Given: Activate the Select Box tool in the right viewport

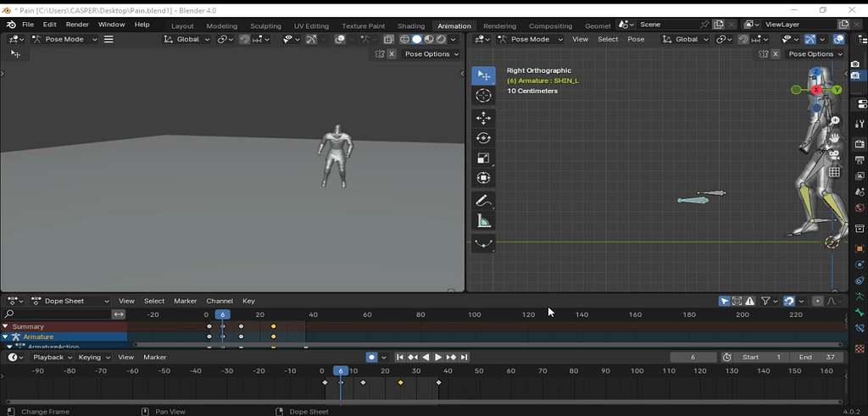Looking at the screenshot, I should click(483, 75).
